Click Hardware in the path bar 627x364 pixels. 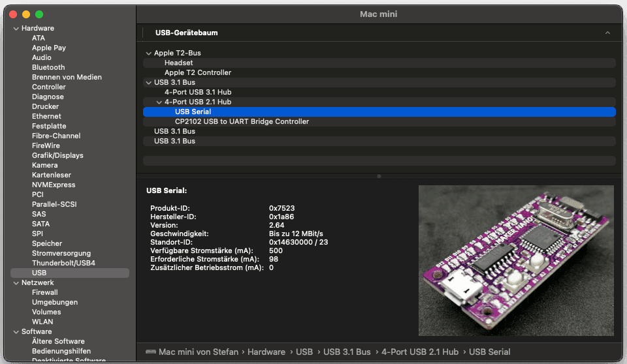coord(266,352)
